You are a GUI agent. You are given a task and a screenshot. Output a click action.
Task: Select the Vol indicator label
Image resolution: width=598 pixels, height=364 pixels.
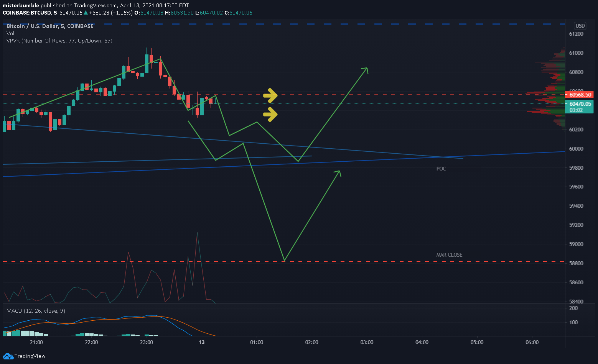pos(10,33)
